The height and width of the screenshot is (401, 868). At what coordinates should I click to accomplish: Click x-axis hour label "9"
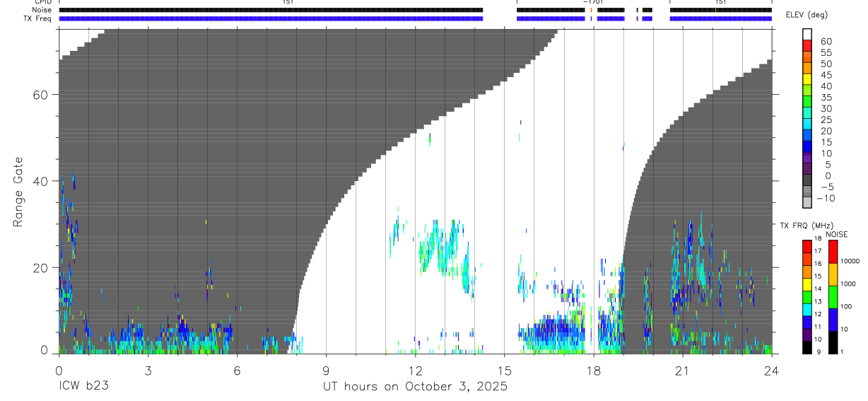coord(326,370)
